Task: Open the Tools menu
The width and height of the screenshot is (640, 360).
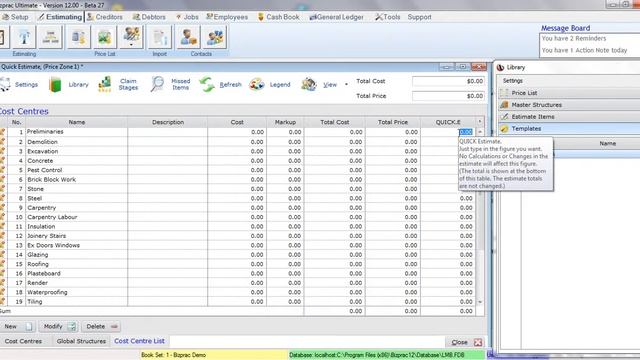Action: coord(388,17)
